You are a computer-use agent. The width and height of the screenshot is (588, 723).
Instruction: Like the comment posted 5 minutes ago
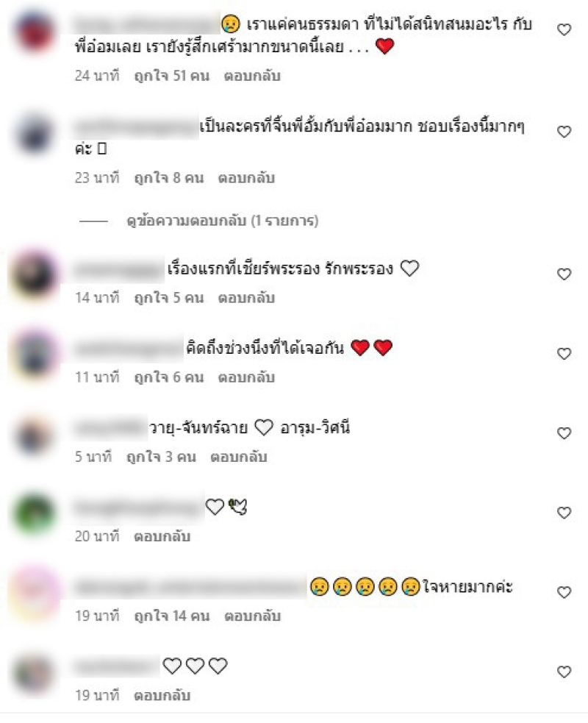(564, 433)
